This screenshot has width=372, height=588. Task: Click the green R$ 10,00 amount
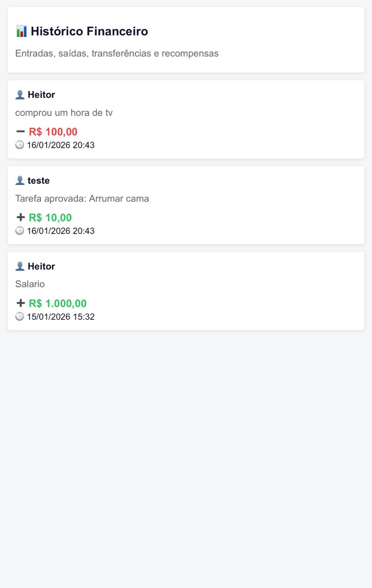click(x=50, y=217)
